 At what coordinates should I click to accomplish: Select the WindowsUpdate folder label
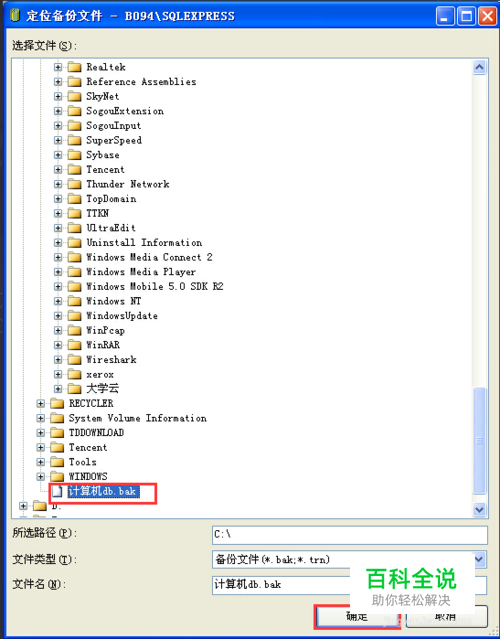click(122, 316)
